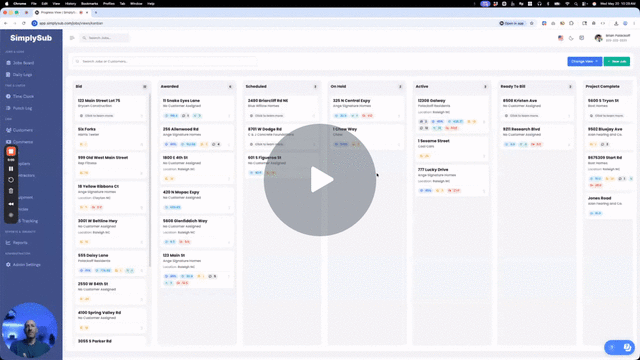Pause the screen recording
This screenshot has height=360, width=640.
(x=11, y=169)
